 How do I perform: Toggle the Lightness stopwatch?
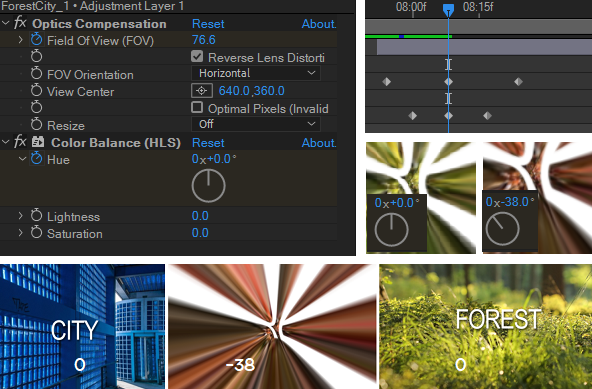[x=37, y=215]
